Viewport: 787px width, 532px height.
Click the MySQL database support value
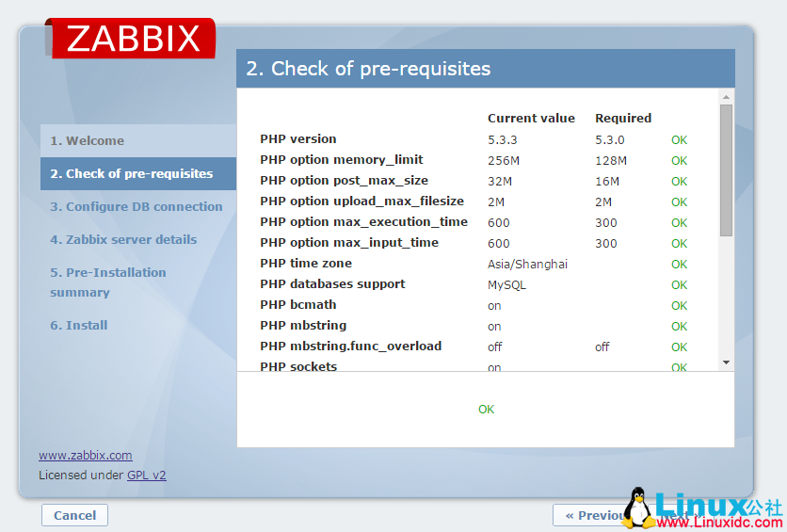point(506,285)
